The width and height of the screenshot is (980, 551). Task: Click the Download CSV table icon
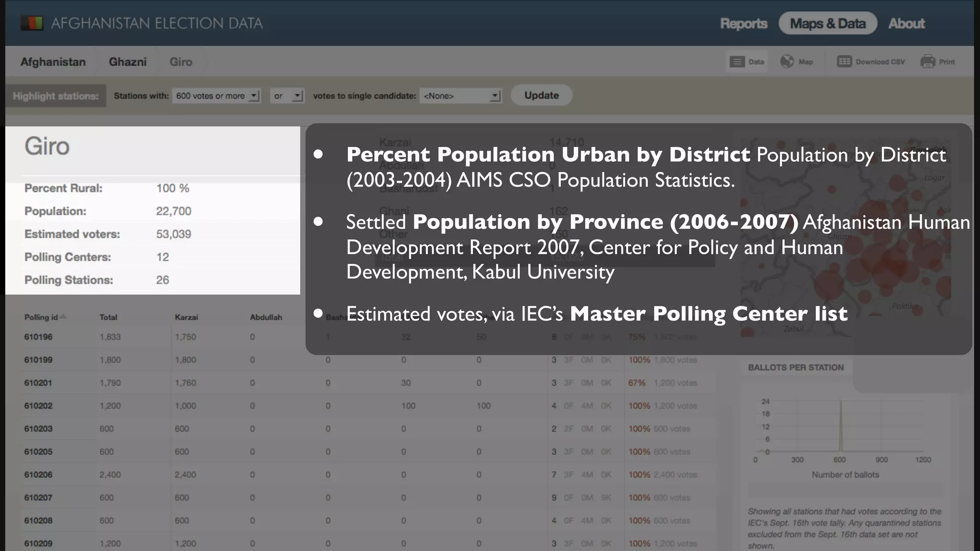pyautogui.click(x=844, y=61)
